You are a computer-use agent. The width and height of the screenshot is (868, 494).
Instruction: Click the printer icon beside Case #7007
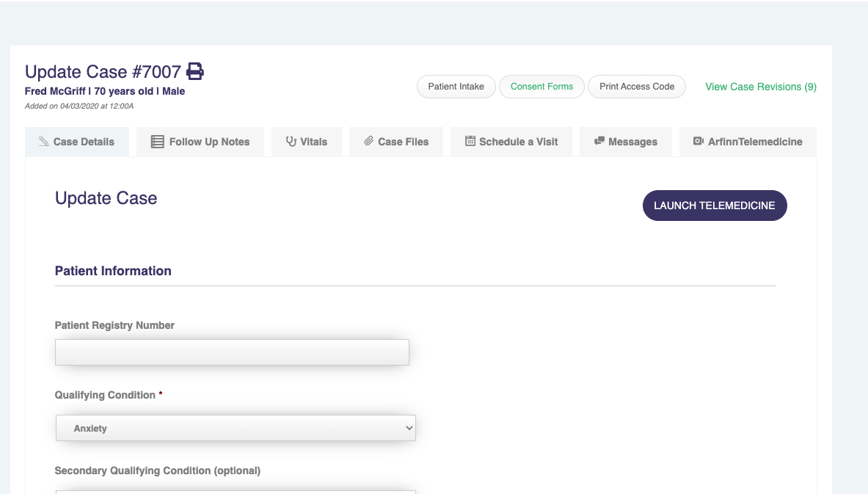coord(194,71)
